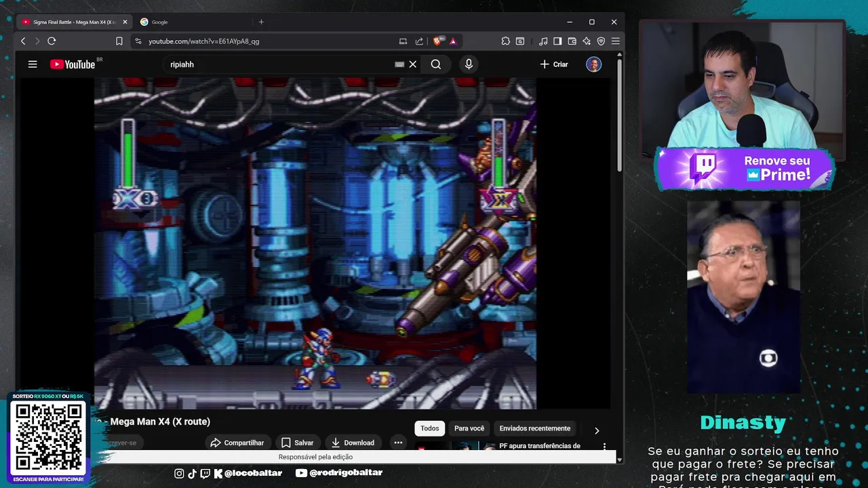The width and height of the screenshot is (868, 488).
Task: Click the @rodrigobaltar YouTube handle
Action: point(345,473)
